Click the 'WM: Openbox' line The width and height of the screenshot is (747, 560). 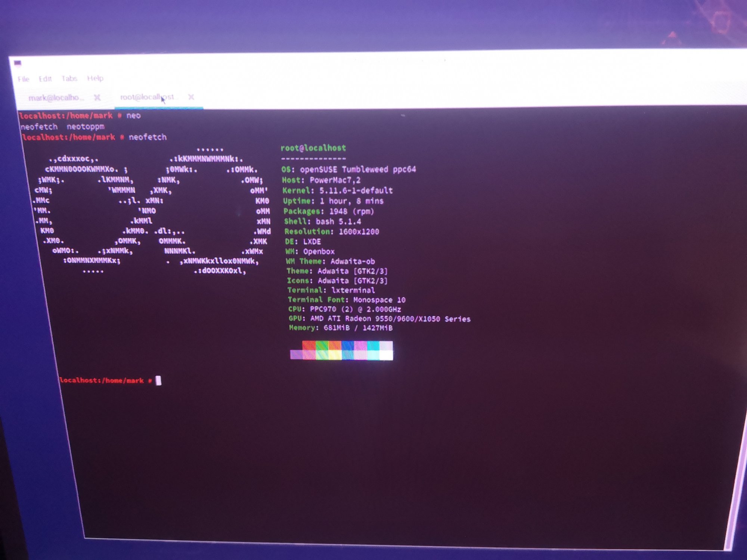pos(310,252)
